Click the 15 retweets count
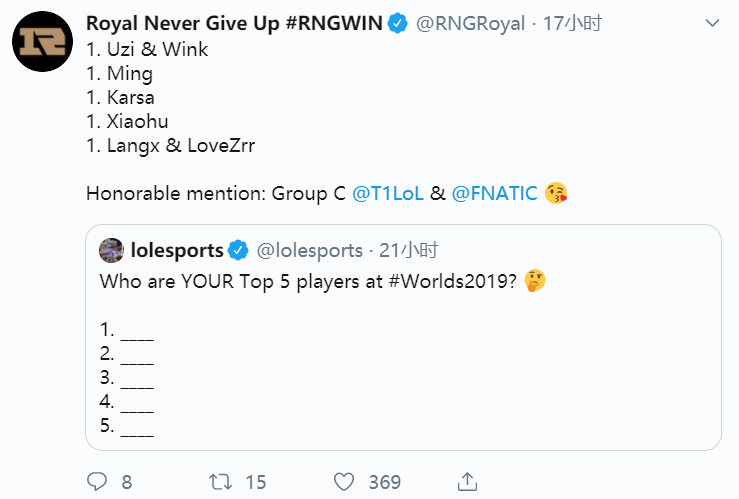Screen dimensions: 739x499 pos(256,482)
